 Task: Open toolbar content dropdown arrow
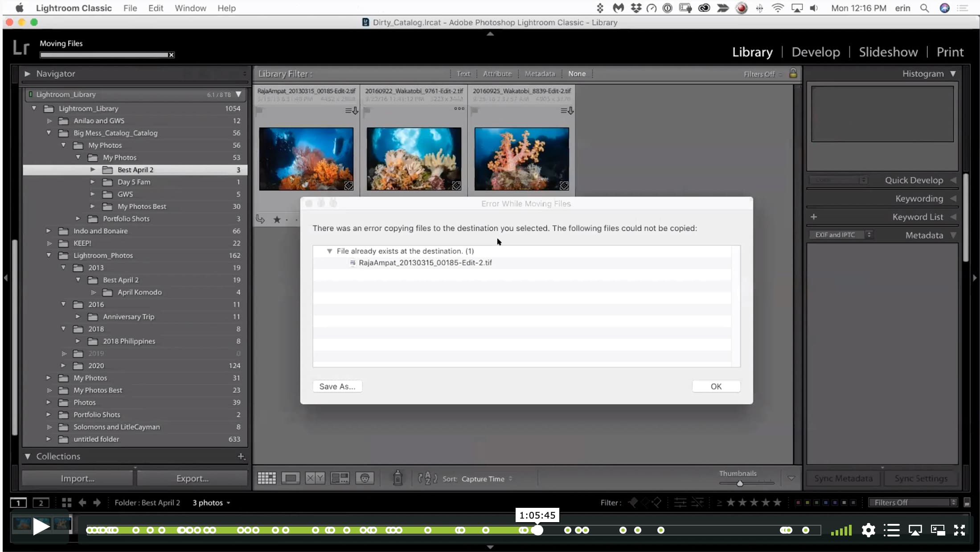click(x=791, y=478)
